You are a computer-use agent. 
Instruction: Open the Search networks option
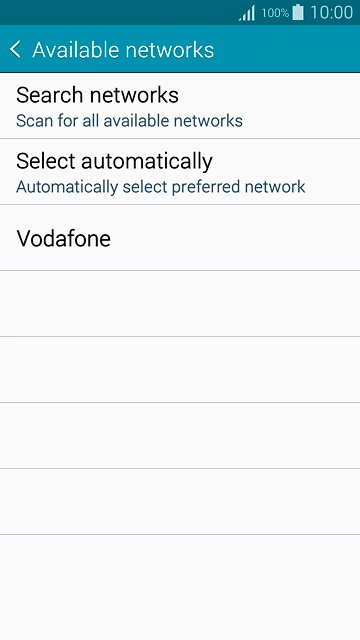coord(180,106)
